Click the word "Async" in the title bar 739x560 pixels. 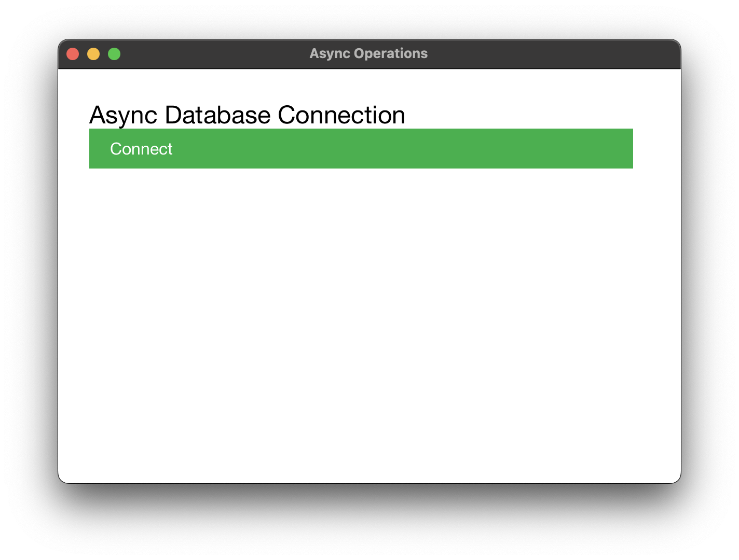pos(330,54)
